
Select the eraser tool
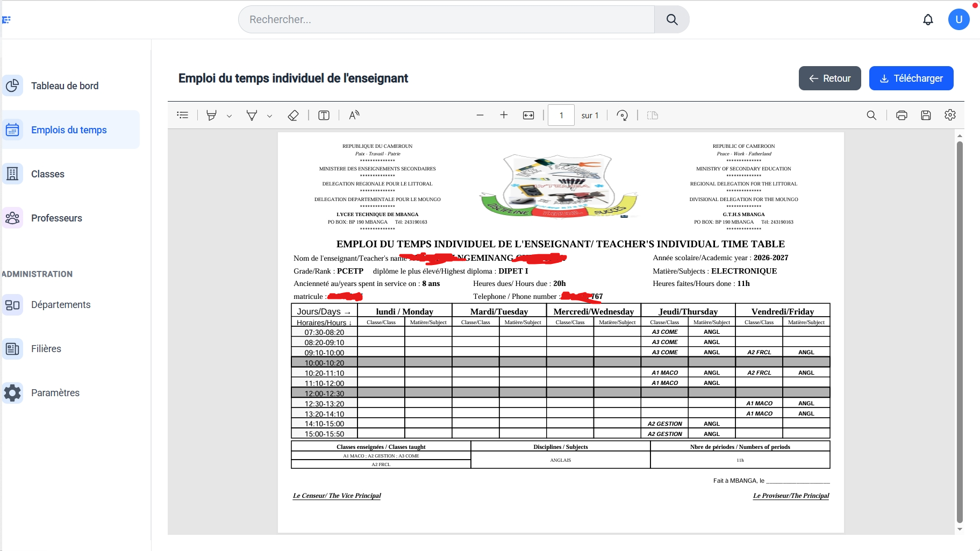click(x=293, y=115)
